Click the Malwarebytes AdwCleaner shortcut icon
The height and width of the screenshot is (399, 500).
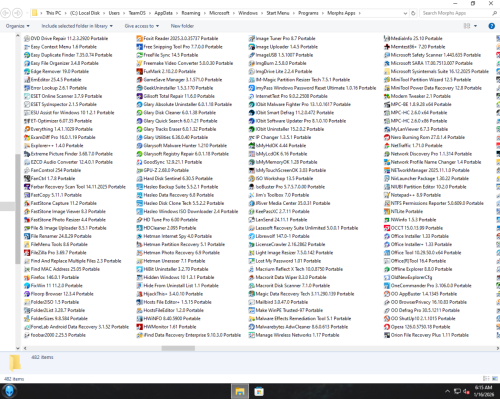(x=252, y=327)
